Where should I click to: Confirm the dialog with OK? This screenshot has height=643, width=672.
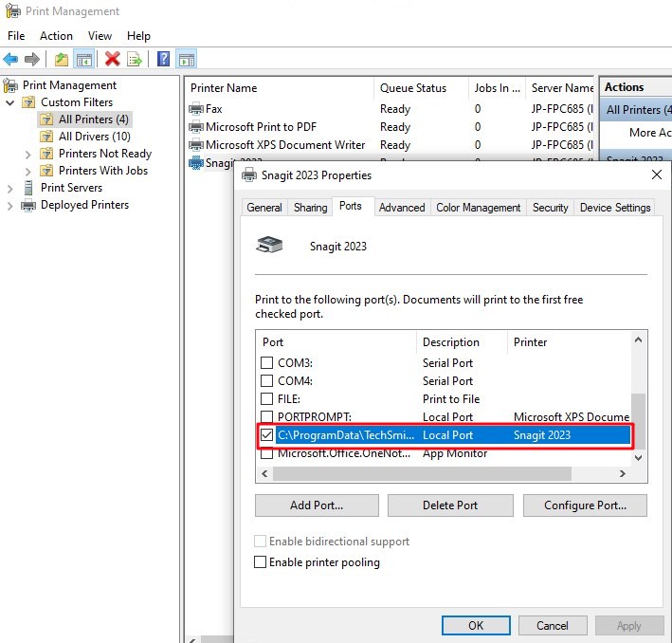[x=476, y=625]
